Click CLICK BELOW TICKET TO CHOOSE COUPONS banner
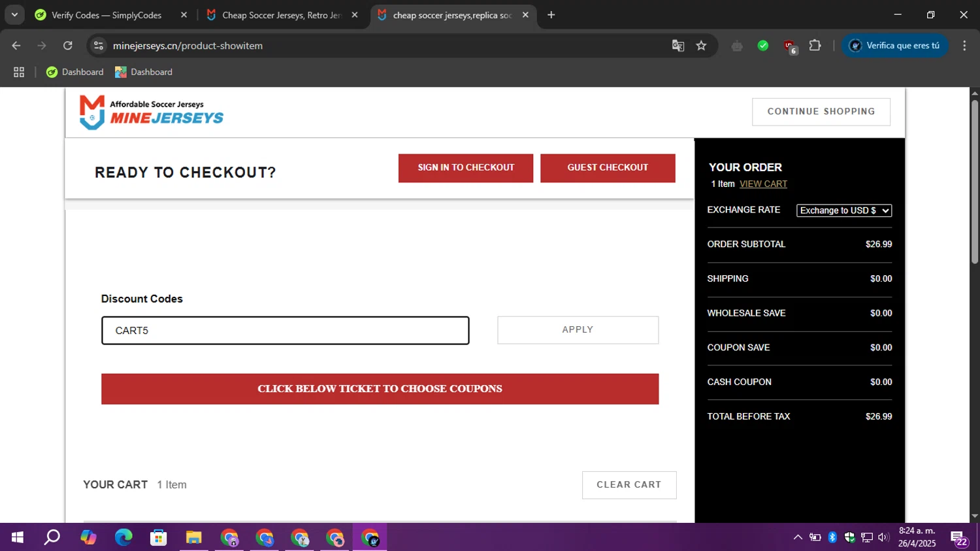This screenshot has width=980, height=551. click(x=380, y=389)
